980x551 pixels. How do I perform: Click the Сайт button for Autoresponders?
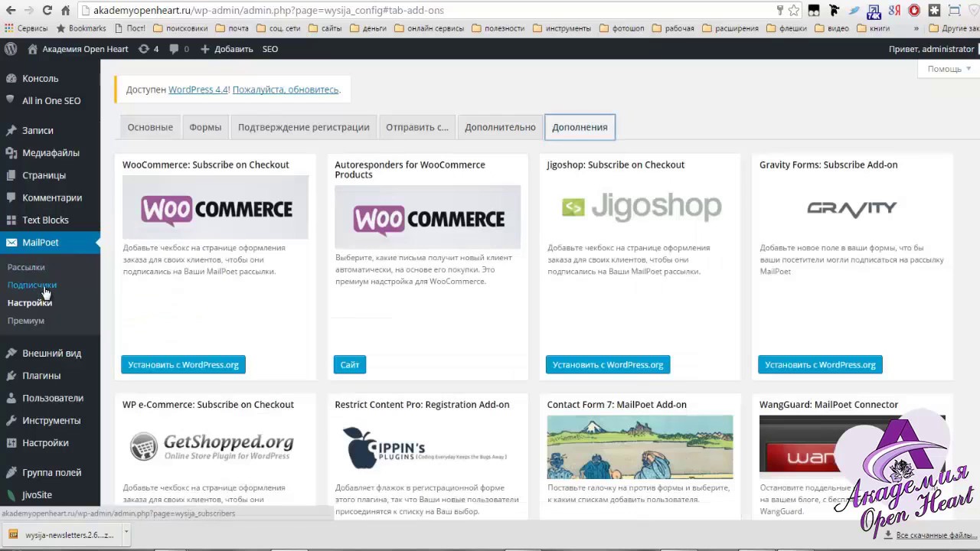coord(350,365)
